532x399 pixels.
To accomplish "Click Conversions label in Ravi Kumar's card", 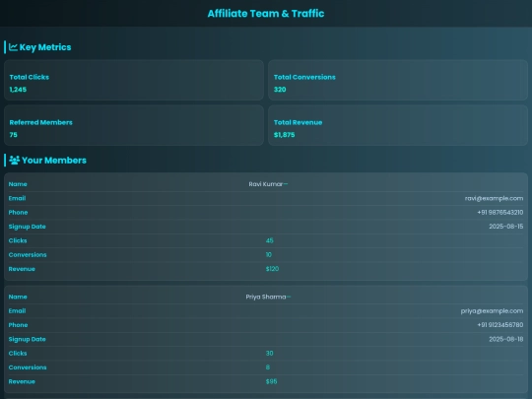I will point(28,255).
